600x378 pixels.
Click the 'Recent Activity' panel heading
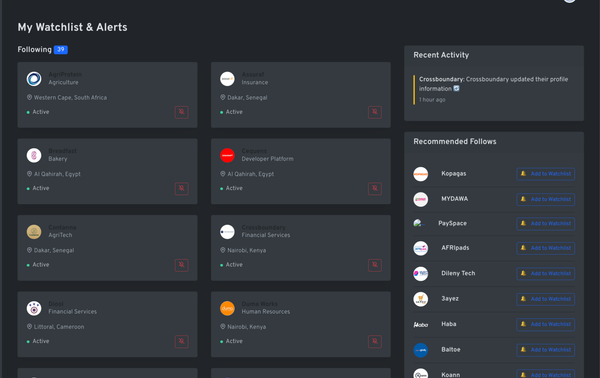pos(441,55)
